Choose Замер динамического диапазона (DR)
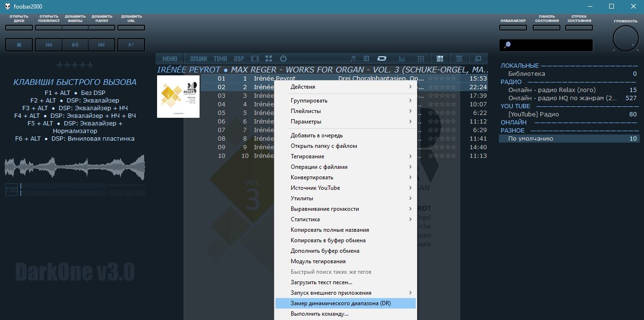The image size is (644, 320). [x=346, y=303]
